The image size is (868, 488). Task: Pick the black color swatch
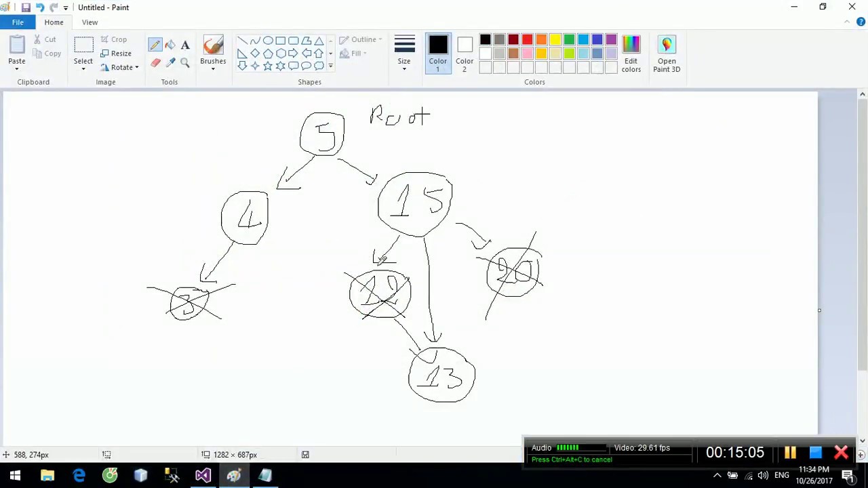pos(485,40)
